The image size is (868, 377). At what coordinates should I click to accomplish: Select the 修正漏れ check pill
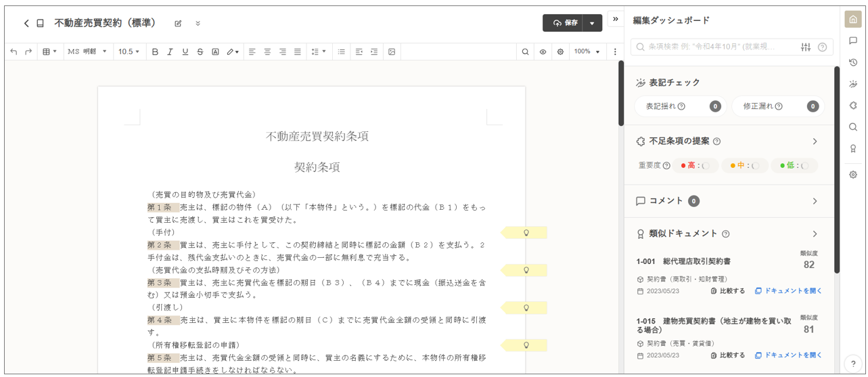(778, 106)
